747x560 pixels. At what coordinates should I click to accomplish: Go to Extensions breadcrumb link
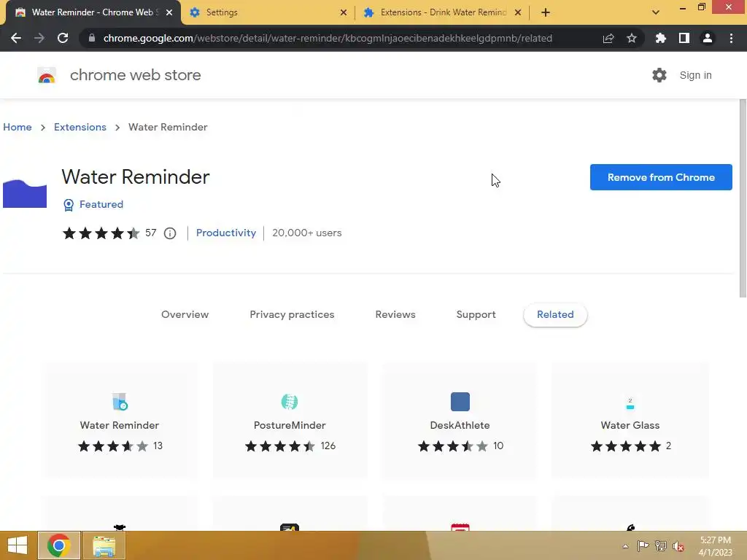click(x=80, y=127)
